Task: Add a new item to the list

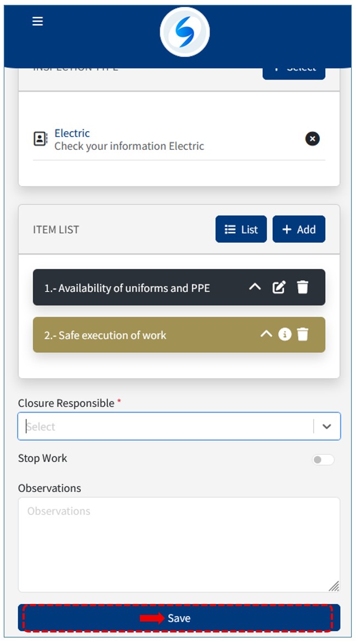Action: coord(298,229)
